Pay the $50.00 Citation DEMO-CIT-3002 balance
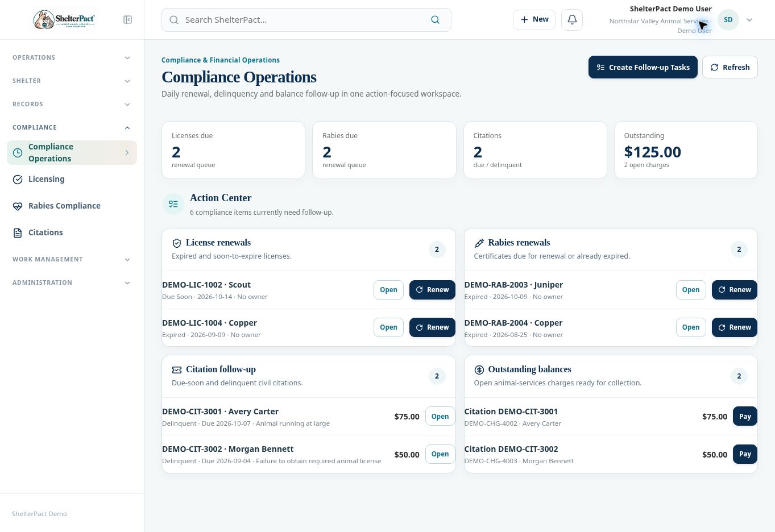Screen dimensions: 775x532 [x=745, y=454]
